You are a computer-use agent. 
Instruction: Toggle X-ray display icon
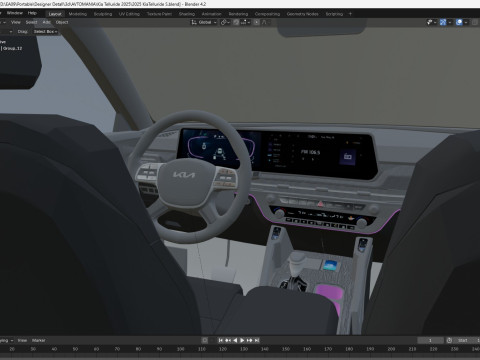pos(475,22)
